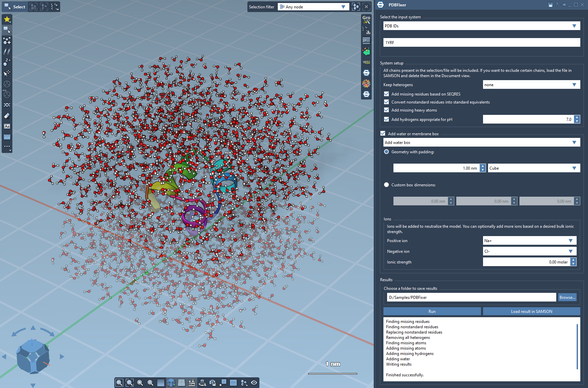Select the XYZ global transform tool
The image size is (588, 388).
(x=7, y=94)
